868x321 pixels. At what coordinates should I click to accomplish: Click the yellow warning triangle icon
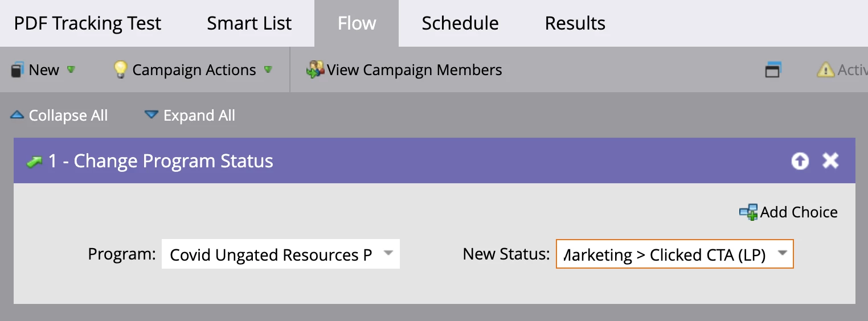[x=825, y=70]
